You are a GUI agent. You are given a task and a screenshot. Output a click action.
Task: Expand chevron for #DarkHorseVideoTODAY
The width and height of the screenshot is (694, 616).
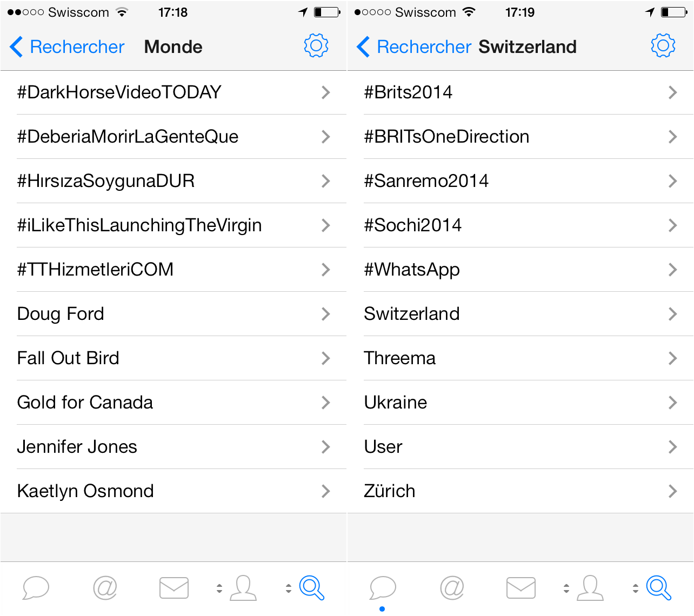[x=325, y=92]
